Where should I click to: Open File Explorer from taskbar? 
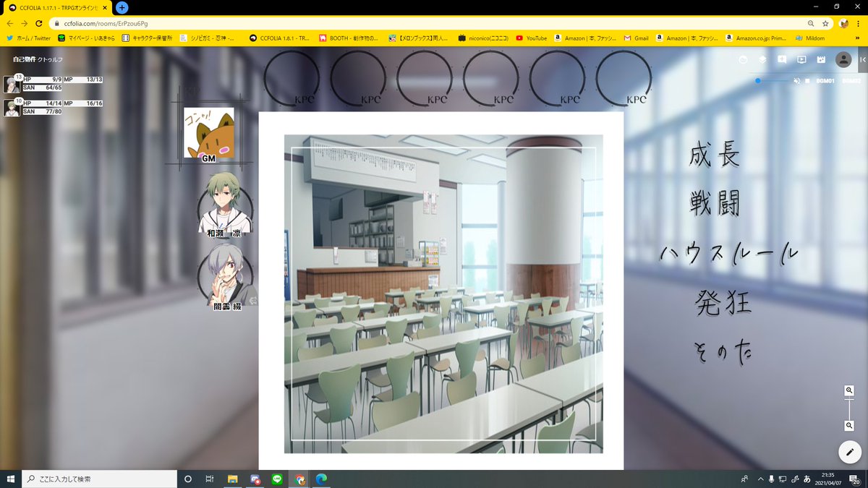233,479
